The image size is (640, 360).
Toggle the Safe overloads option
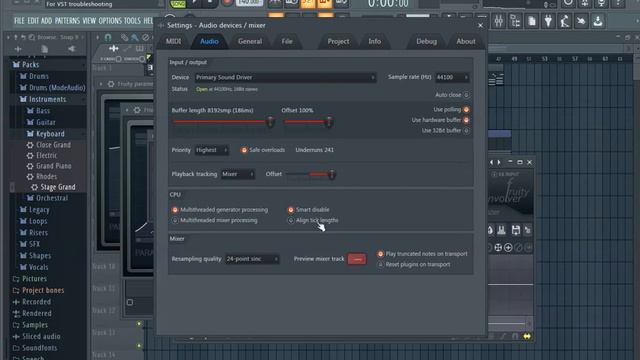click(244, 150)
